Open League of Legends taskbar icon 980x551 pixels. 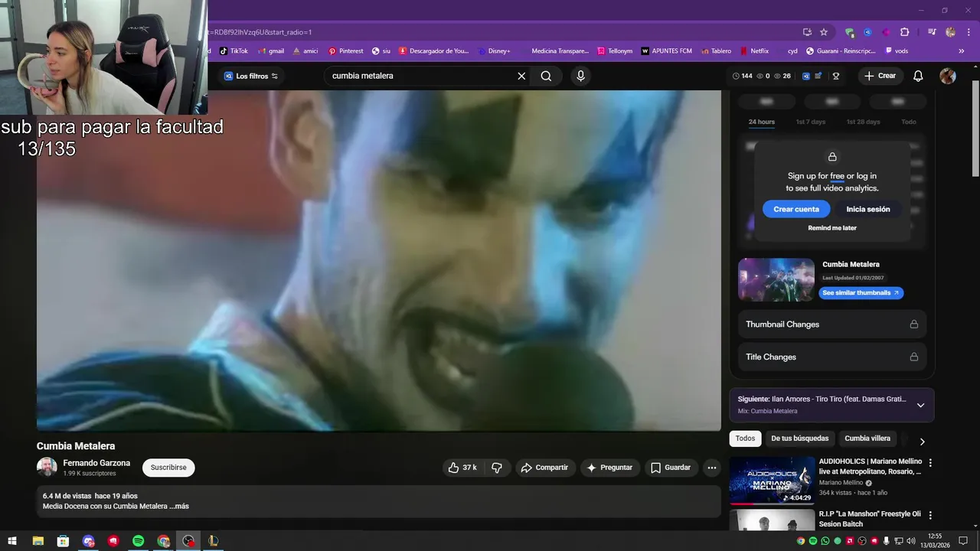click(x=214, y=541)
